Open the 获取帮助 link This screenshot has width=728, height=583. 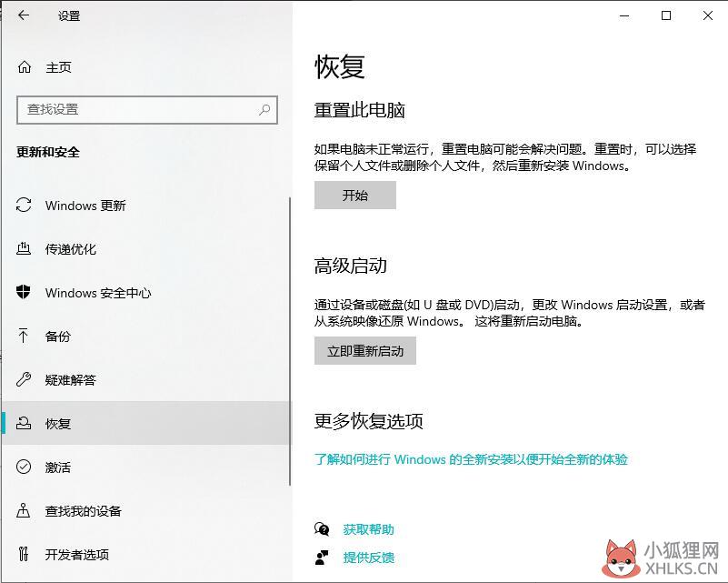tap(368, 529)
